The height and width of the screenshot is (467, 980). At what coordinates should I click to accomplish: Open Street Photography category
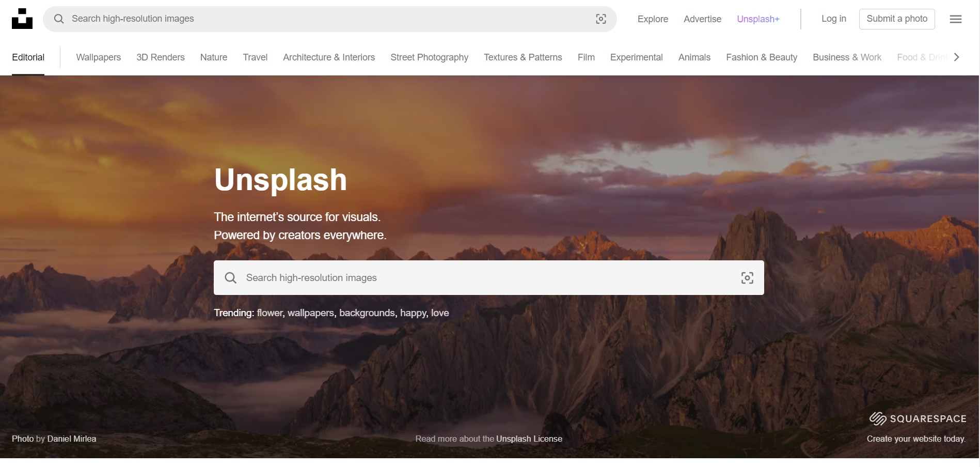pyautogui.click(x=430, y=57)
